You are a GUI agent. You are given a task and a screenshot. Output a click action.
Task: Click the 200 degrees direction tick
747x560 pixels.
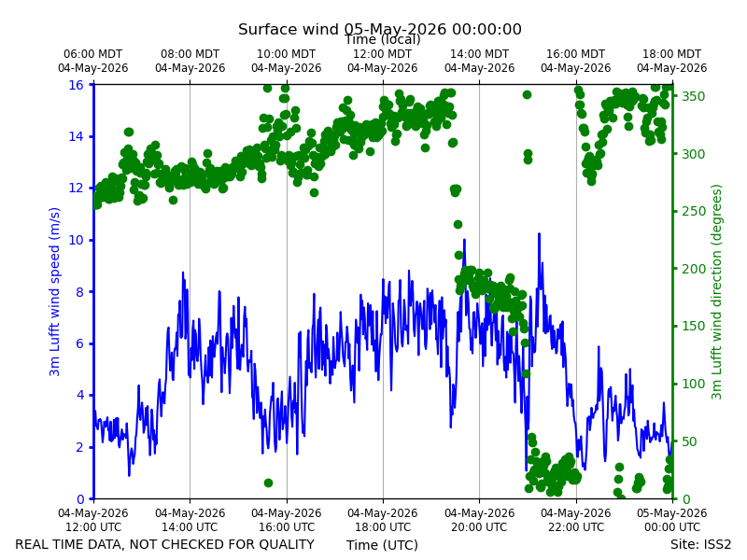(x=693, y=269)
